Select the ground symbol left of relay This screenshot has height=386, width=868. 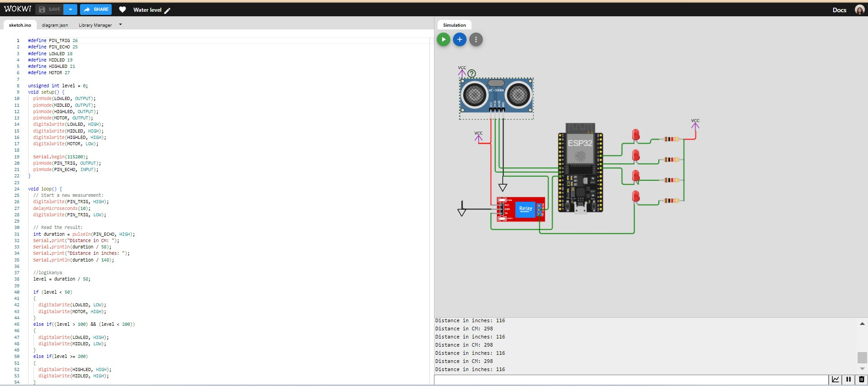tap(462, 209)
